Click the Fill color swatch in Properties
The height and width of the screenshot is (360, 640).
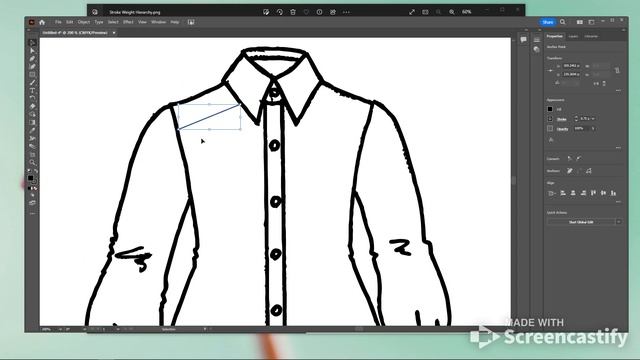550,109
